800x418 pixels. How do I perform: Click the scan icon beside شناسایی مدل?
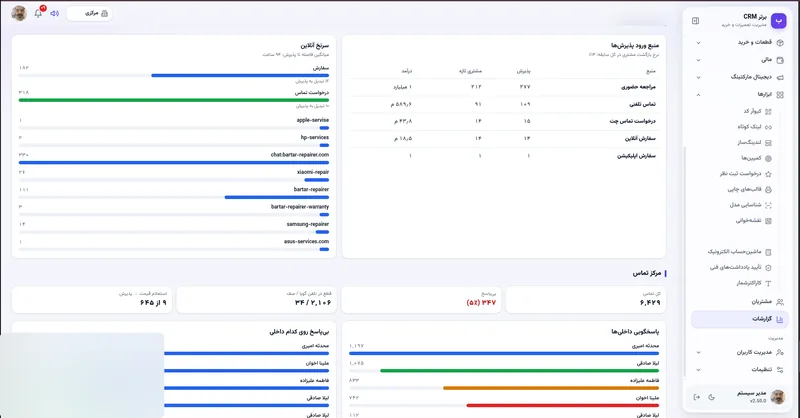pyautogui.click(x=768, y=205)
